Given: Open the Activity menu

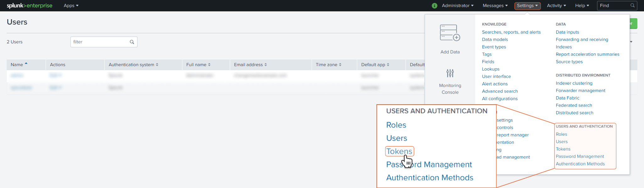Looking at the screenshot, I should click(x=556, y=6).
